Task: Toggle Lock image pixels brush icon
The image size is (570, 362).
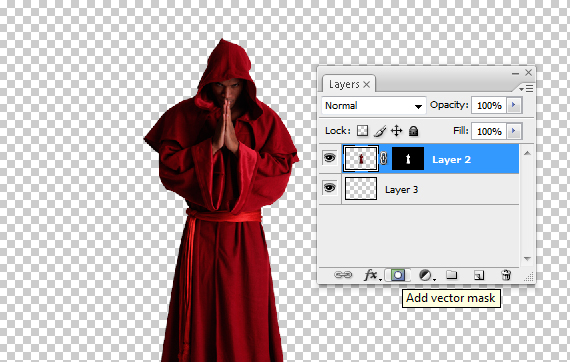Action: click(380, 131)
